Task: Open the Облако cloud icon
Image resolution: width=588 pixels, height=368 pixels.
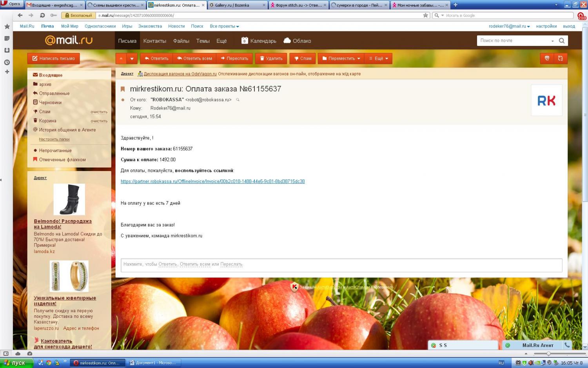Action: (287, 41)
